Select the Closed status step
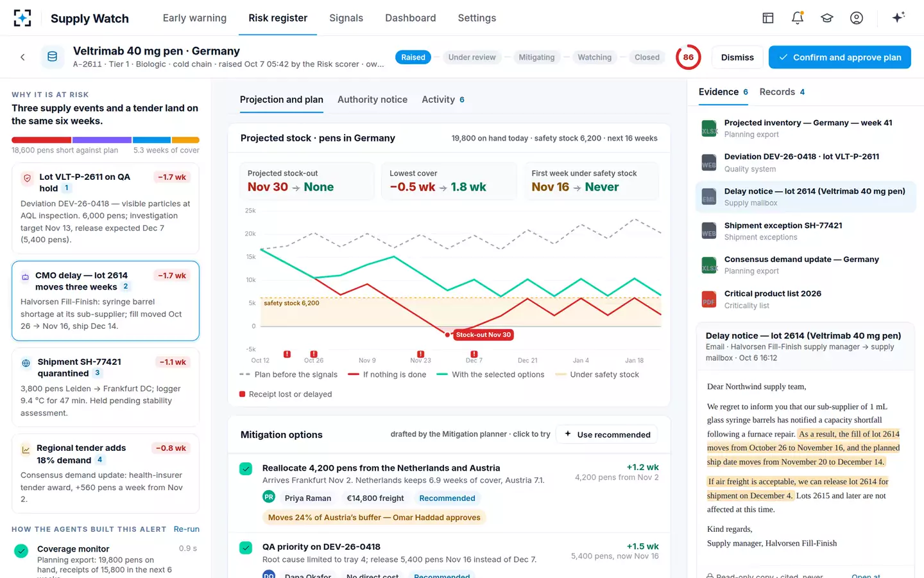Screen dimensions: 924x578 (x=647, y=57)
